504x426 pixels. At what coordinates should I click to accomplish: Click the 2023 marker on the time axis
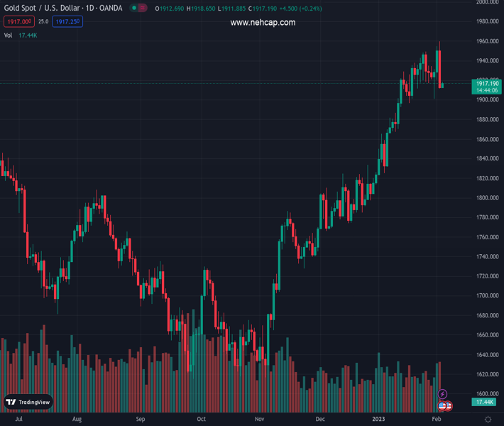pyautogui.click(x=378, y=420)
